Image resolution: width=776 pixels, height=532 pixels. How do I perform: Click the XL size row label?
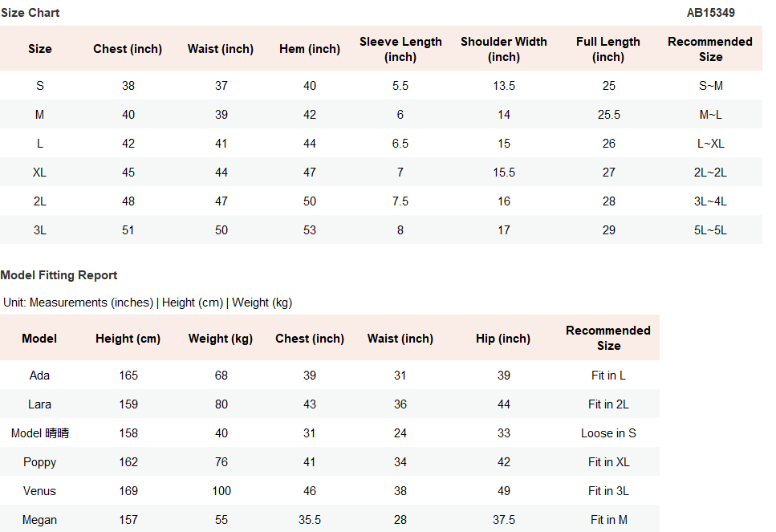(39, 173)
